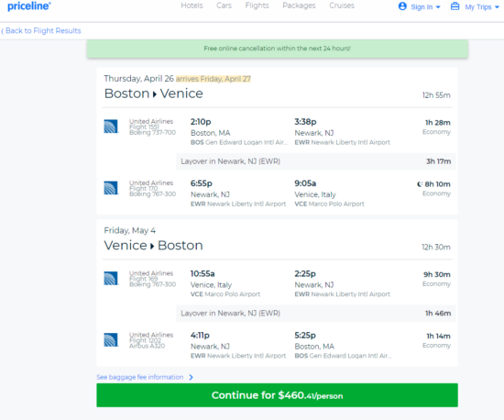Click the Sign In user avatar icon
This screenshot has height=420, width=504.
point(402,6)
